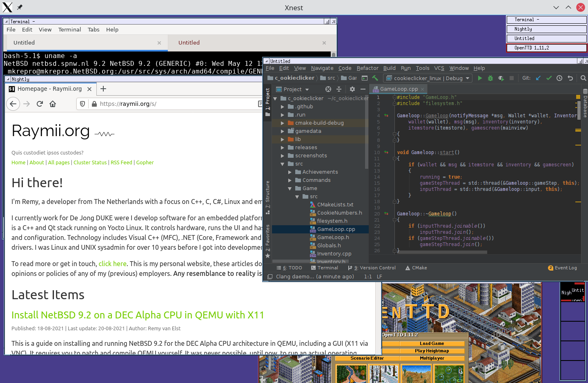The image size is (588, 383).
Task: Start debugging in CLion
Action: click(x=490, y=78)
